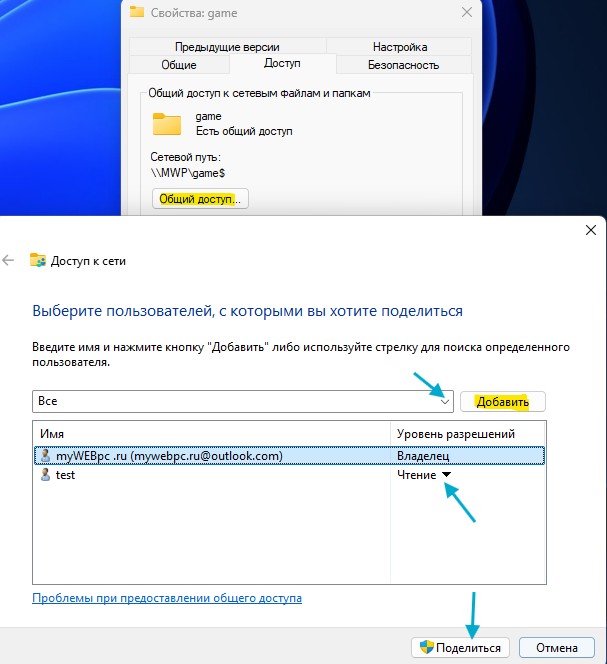Close the game properties dialog

(466, 13)
